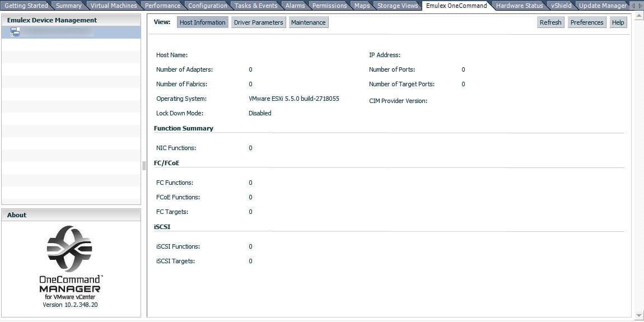Screen dimensions: 644x322
Task: Open Preferences
Action: pos(586,22)
